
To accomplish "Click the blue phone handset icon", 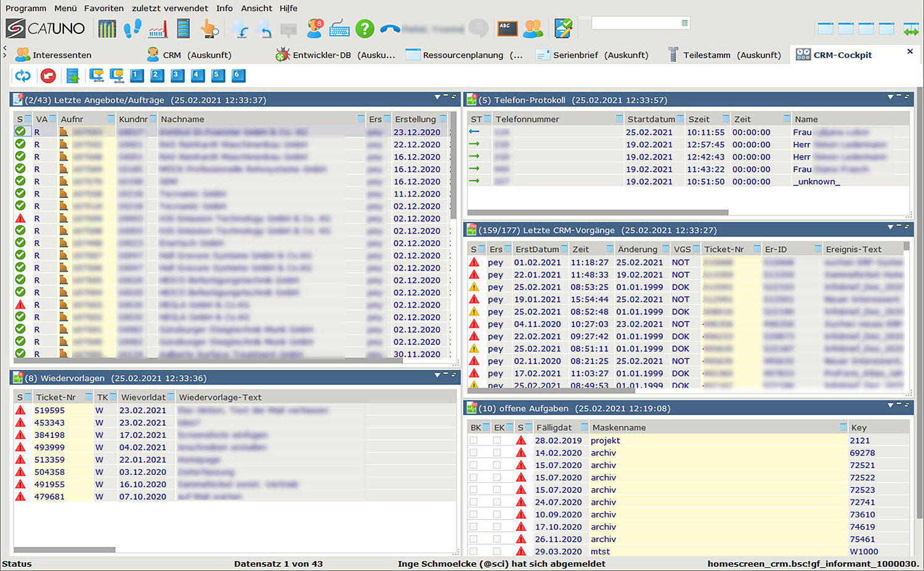I will 390,28.
